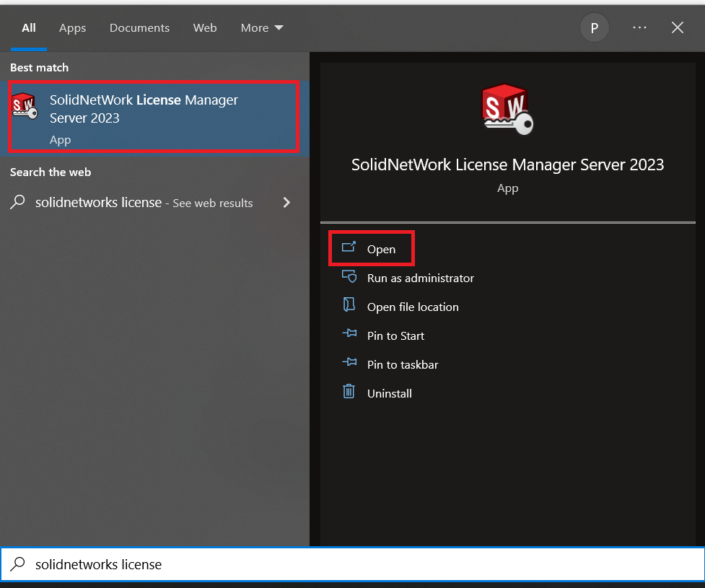Image resolution: width=705 pixels, height=588 pixels.
Task: Select Pin to Start
Action: (395, 335)
